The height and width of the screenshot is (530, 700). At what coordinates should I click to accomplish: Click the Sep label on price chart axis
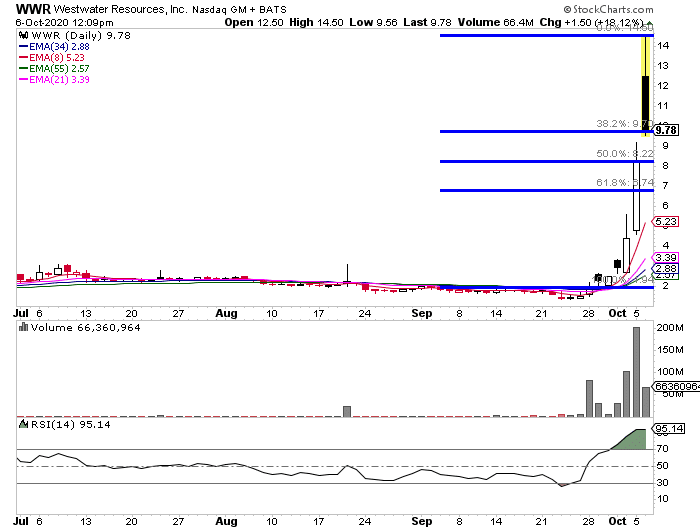pyautogui.click(x=421, y=313)
